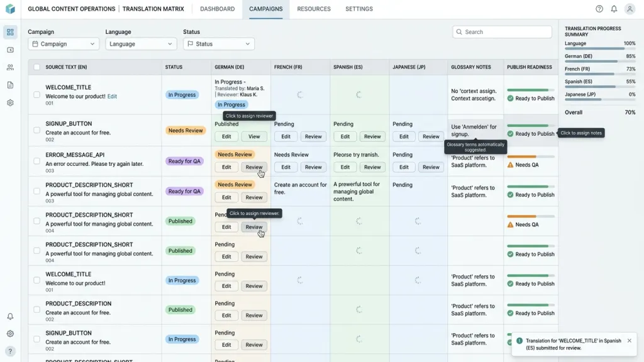The height and width of the screenshot is (362, 644).
Task: Click Spanish (ES) progress bar in summary
Action: [600, 87]
